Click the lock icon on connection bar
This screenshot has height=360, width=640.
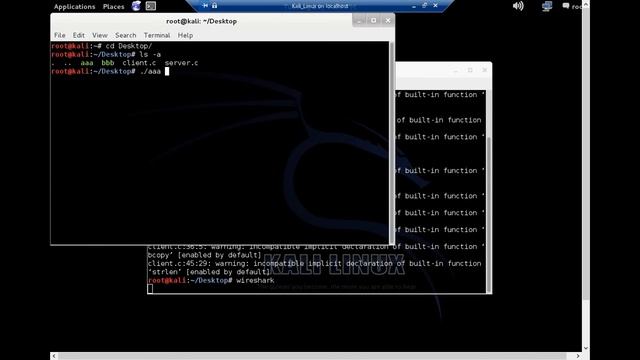[214, 6]
